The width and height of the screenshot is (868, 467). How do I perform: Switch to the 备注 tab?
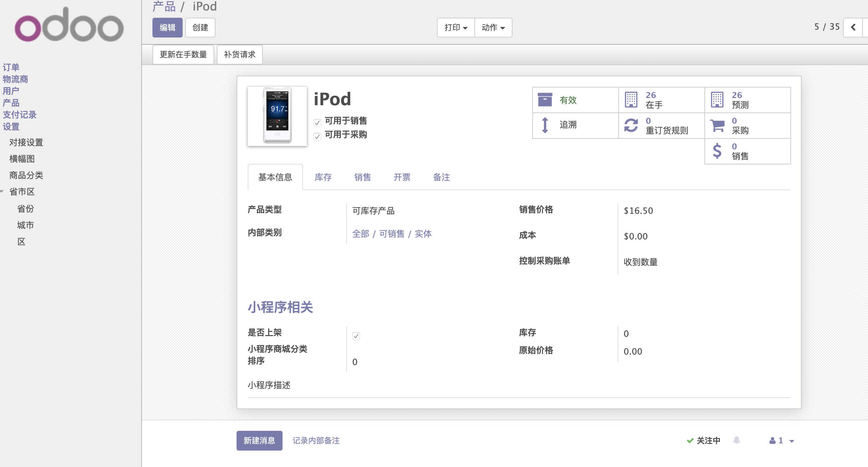441,177
